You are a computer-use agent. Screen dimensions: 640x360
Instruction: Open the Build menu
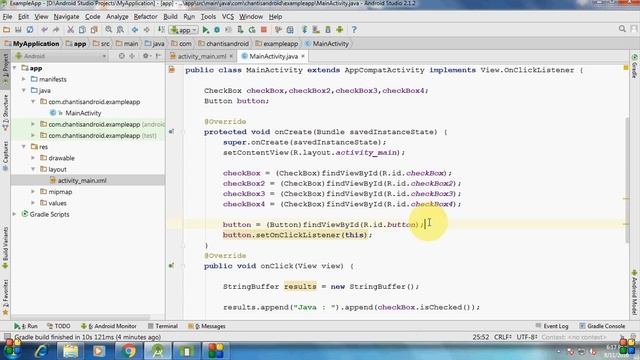170,17
